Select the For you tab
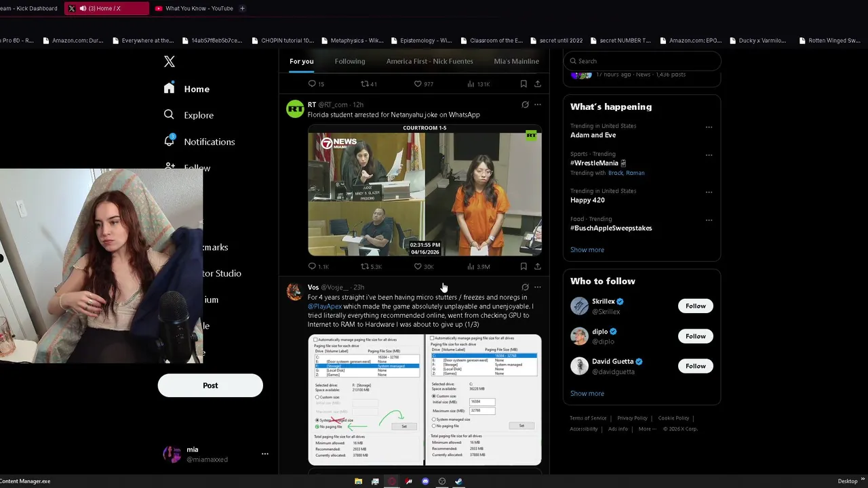Screen dimensions: 868x488 click(x=302, y=61)
